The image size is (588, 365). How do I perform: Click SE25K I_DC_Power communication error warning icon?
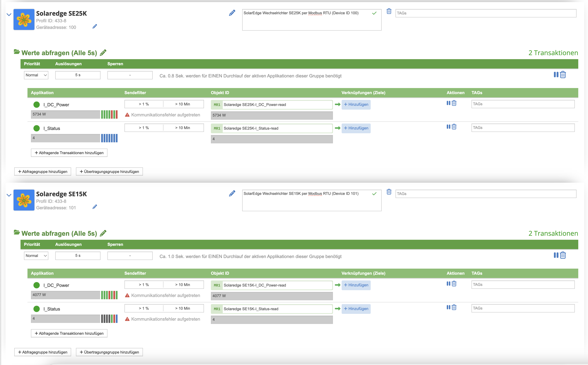point(127,115)
